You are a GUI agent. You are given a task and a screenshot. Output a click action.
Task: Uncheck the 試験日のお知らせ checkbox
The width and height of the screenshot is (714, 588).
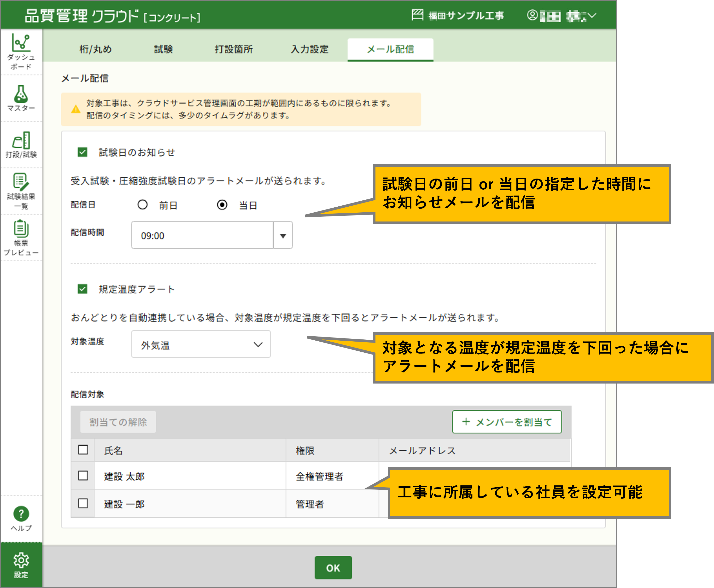tap(82, 152)
